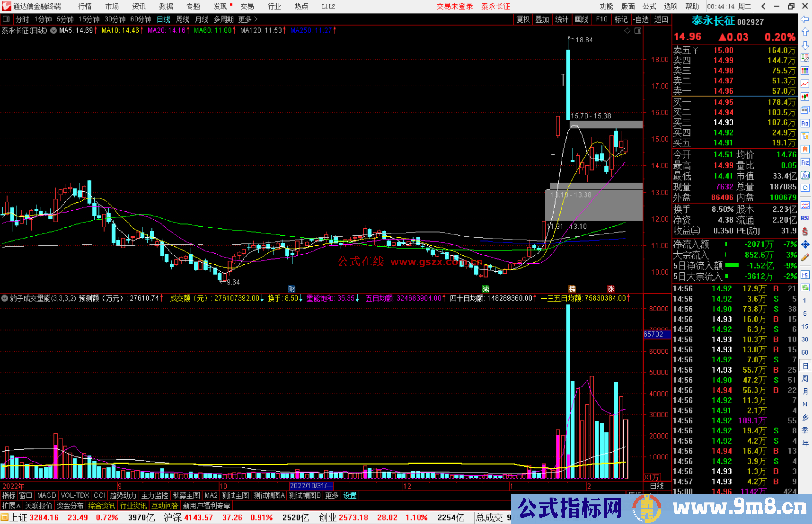Click the 2022/10/31 date marker on timeline
The height and width of the screenshot is (524, 812).
coord(311,486)
